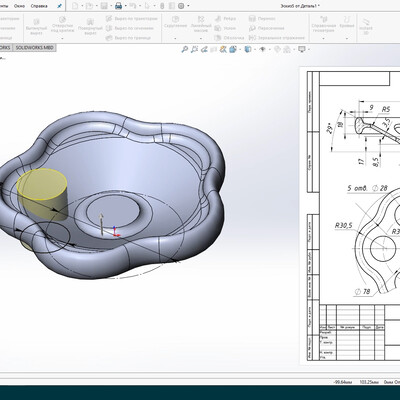Click Section View icon
Viewport: 400px width, 400px height.
pos(214,50)
